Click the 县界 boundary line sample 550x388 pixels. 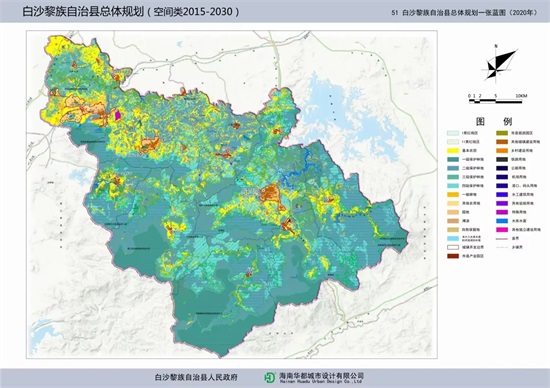tap(502, 239)
